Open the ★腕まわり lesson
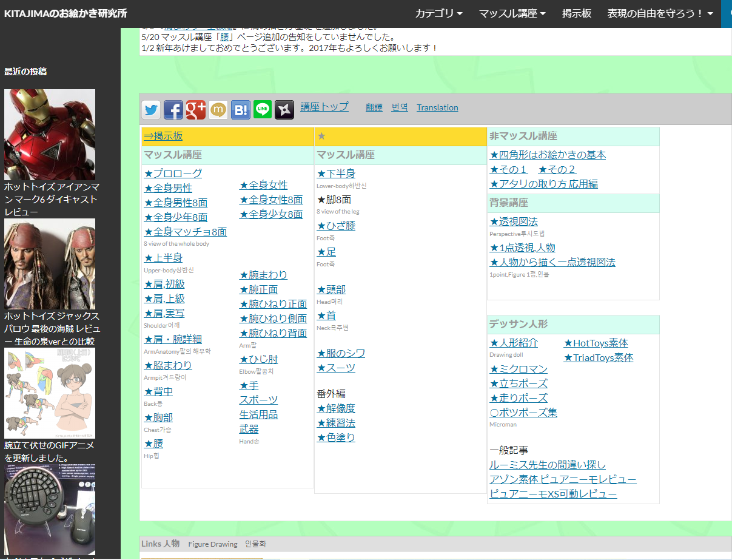 [263, 275]
